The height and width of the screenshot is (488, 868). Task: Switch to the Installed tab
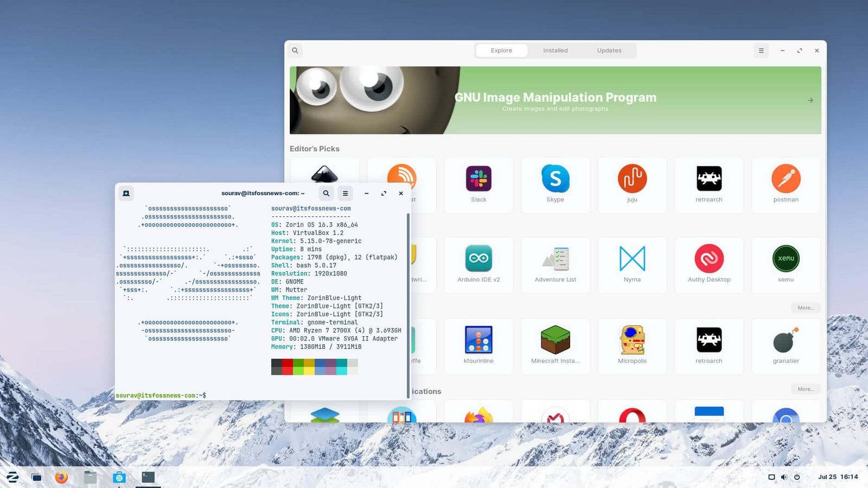pyautogui.click(x=555, y=50)
